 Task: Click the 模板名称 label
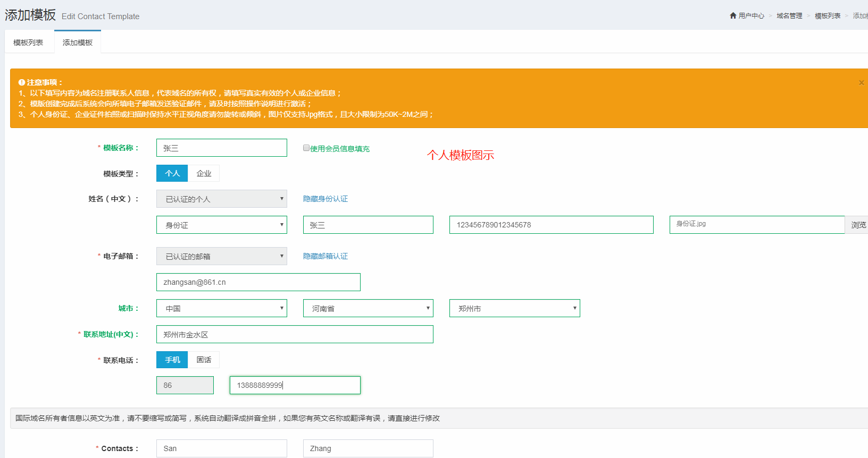(x=121, y=148)
